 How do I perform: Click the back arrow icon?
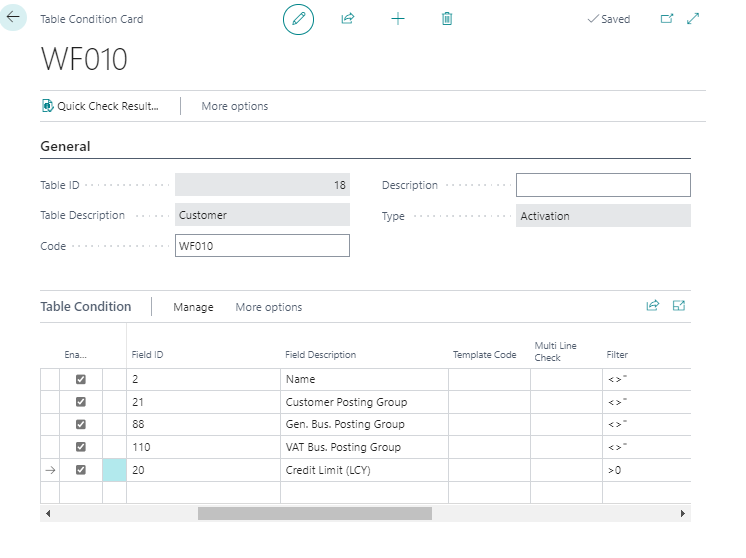(x=13, y=18)
